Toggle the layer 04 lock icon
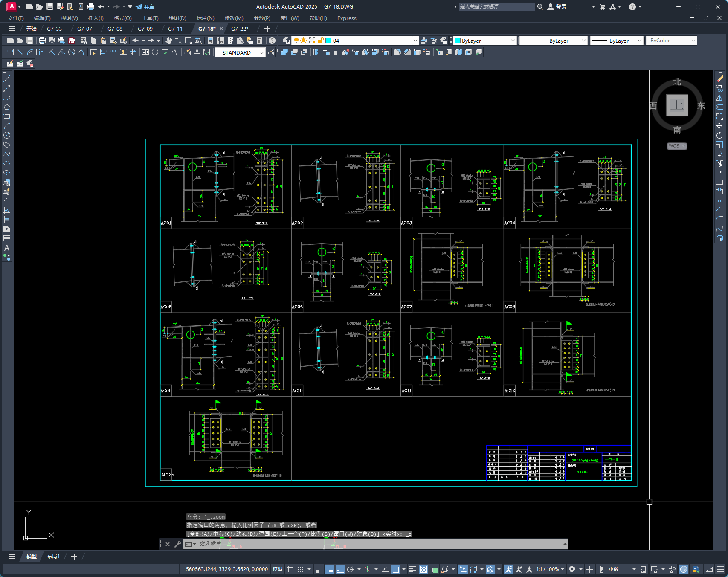Image resolution: width=728 pixels, height=577 pixels. tap(321, 41)
